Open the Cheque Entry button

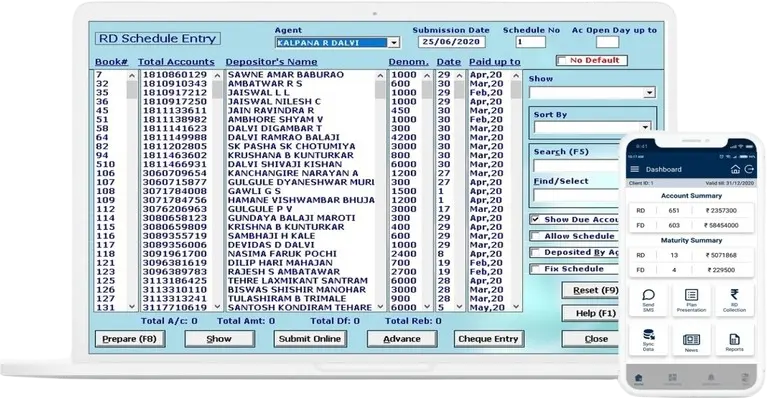pos(488,339)
